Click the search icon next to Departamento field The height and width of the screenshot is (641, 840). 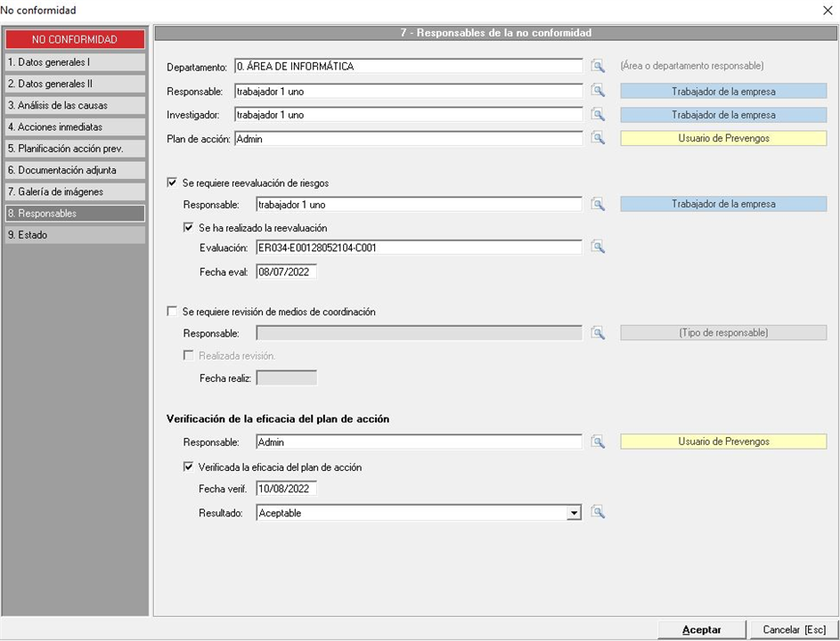coord(598,66)
